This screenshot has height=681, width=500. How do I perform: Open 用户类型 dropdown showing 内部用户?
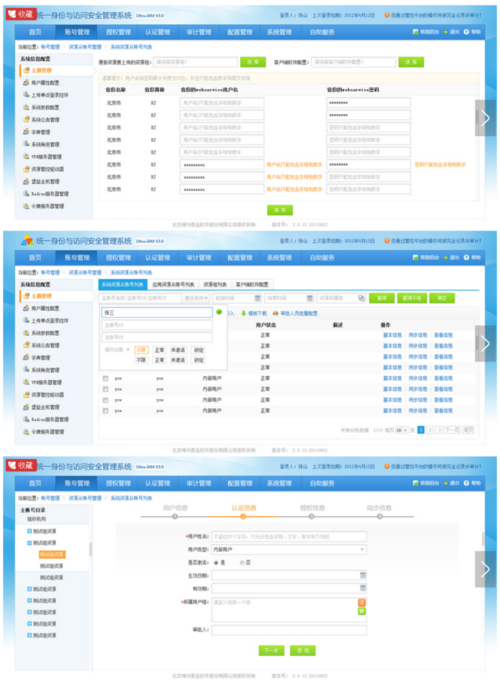289,549
